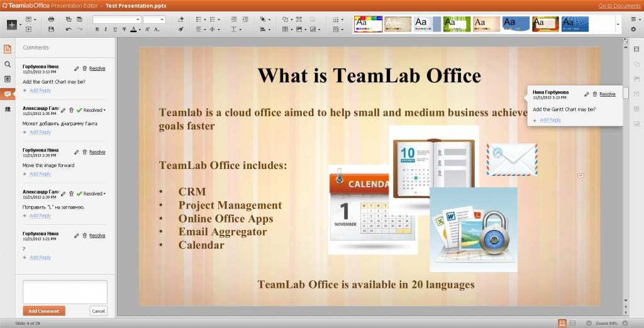Copy style with the paintbrush icon
Viewport: 644px width, 328px height.
(181, 30)
